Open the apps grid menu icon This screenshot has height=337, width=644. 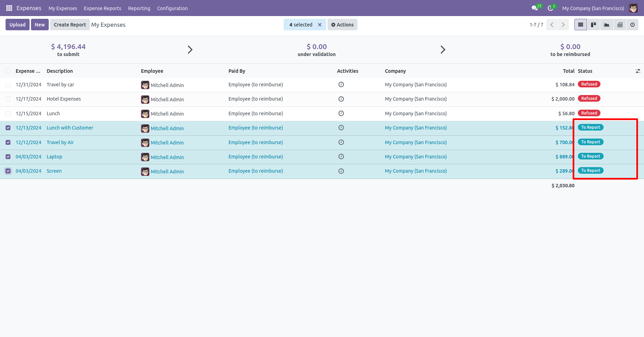pyautogui.click(x=9, y=8)
